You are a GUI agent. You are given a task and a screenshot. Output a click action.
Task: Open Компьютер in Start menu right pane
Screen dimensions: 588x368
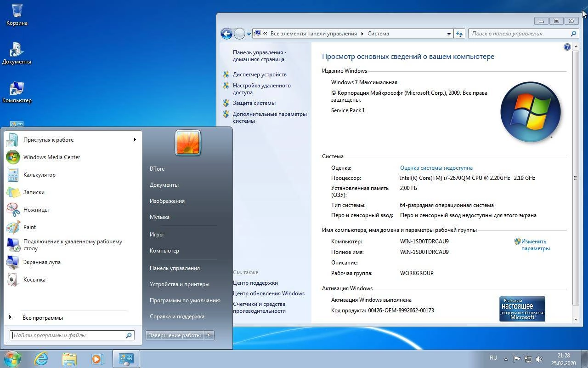pos(164,251)
